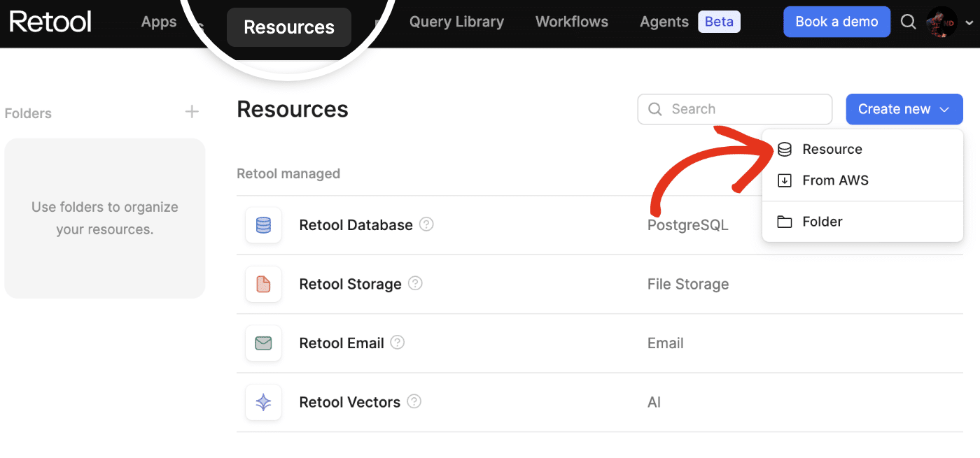Click the database icon beside Resource
This screenshot has height=458, width=980.
(785, 149)
